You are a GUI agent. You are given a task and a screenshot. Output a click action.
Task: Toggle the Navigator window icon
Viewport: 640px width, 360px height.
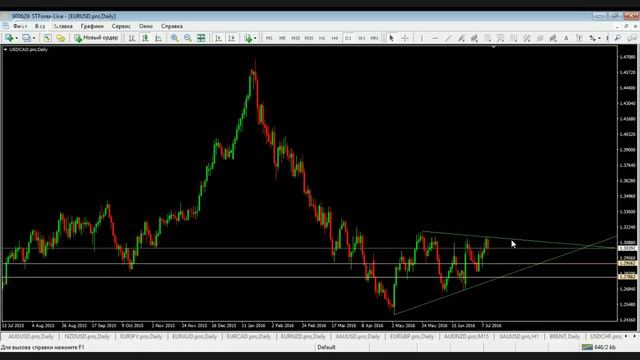(x=61, y=38)
